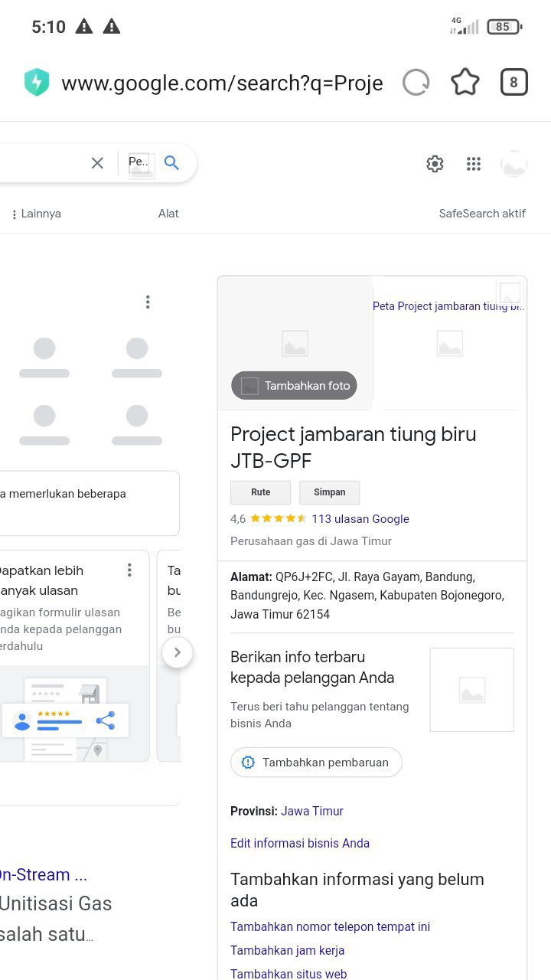Clear the search box with X icon

coord(97,163)
